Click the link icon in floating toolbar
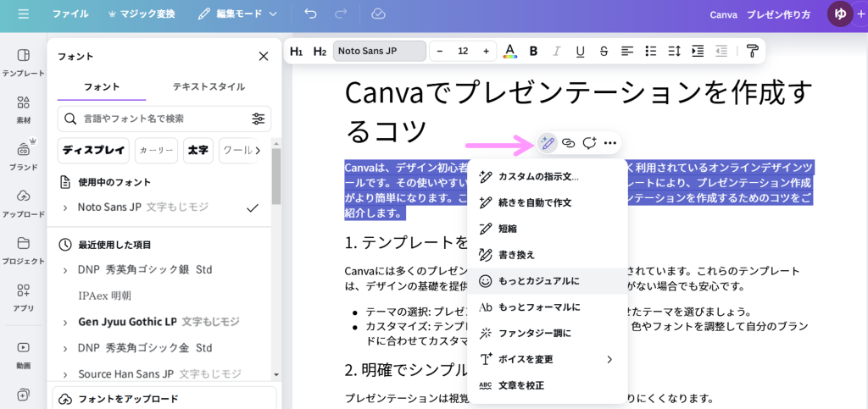This screenshot has height=409, width=868. [x=569, y=142]
